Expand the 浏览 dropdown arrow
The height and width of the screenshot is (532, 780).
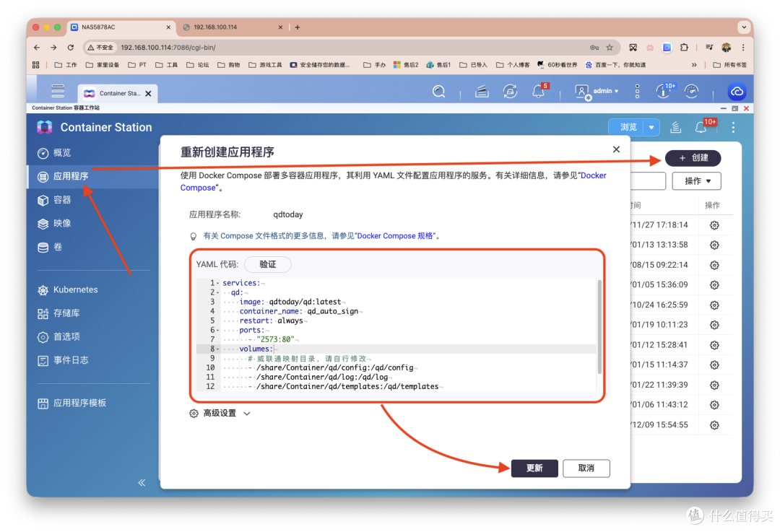pyautogui.click(x=651, y=127)
